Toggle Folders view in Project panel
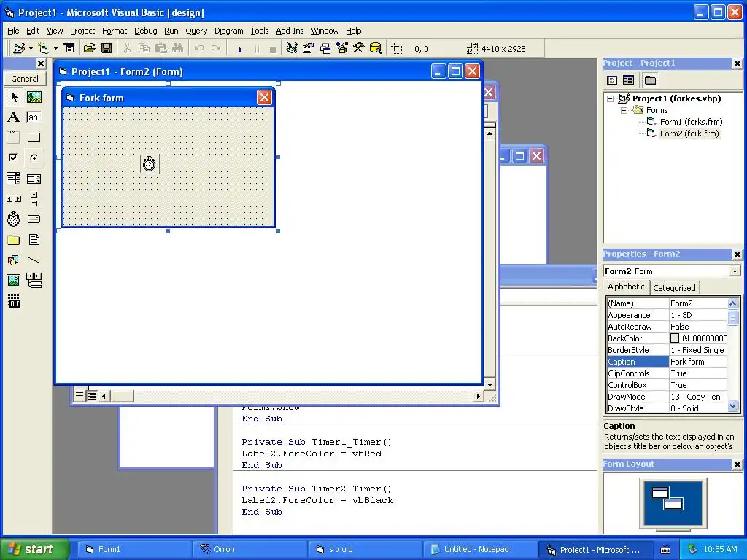 coord(650,80)
